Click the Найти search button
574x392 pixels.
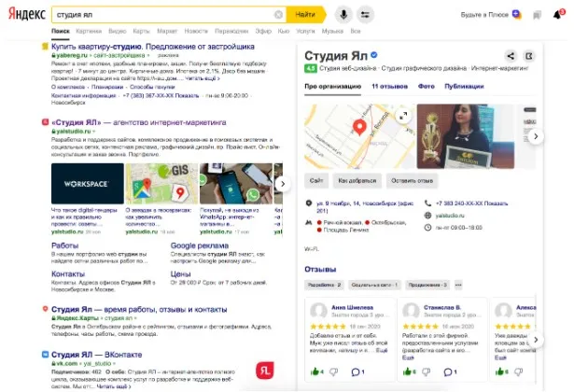[x=306, y=15]
